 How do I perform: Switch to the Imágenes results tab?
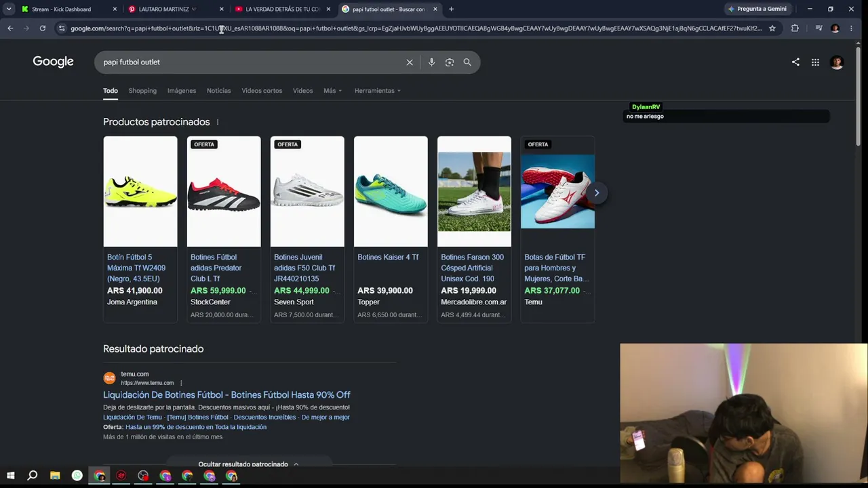tap(182, 91)
